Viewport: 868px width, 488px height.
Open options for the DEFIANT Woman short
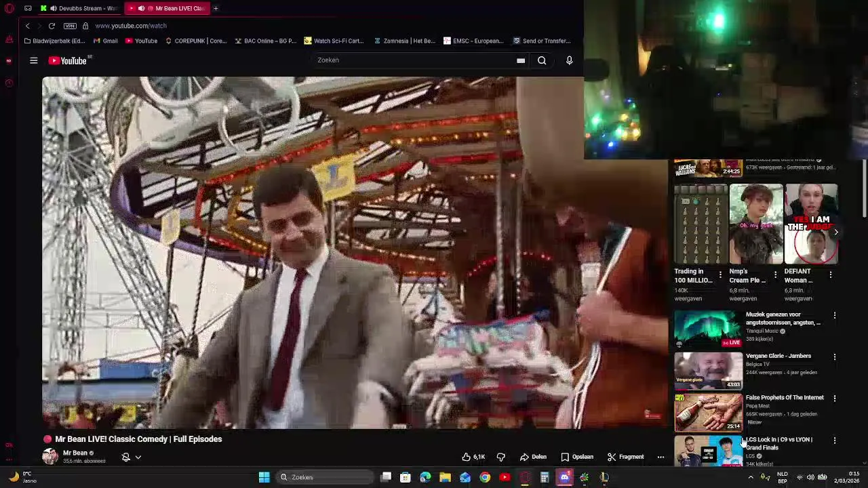click(831, 274)
